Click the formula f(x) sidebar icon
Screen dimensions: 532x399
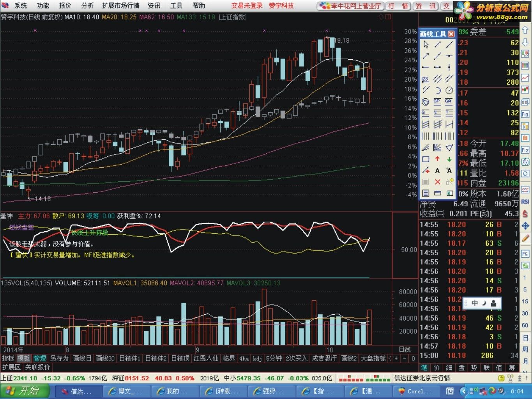pos(525,161)
